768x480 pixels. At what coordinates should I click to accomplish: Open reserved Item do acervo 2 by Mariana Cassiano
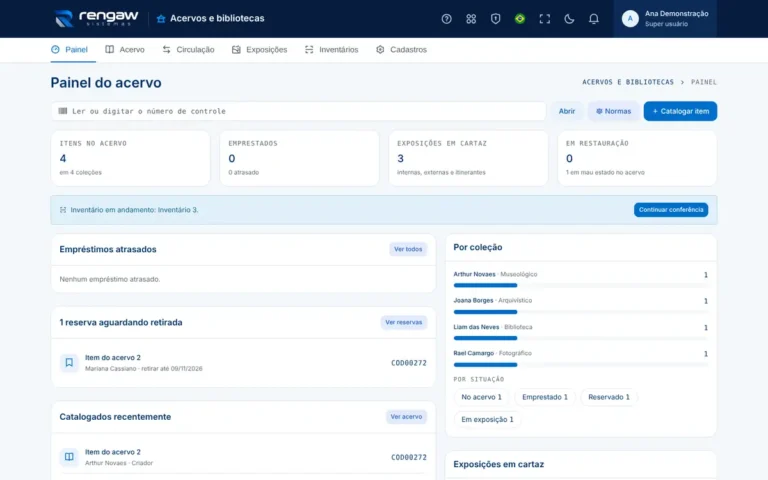[x=243, y=363]
